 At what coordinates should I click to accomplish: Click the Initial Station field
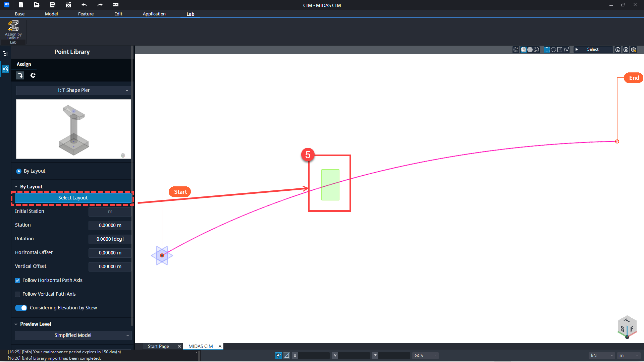coord(110,212)
